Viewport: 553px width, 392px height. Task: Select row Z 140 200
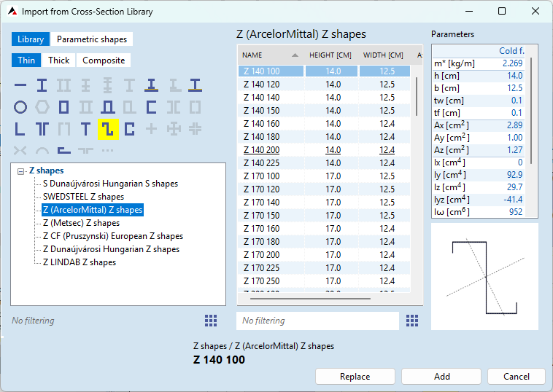[325, 149]
